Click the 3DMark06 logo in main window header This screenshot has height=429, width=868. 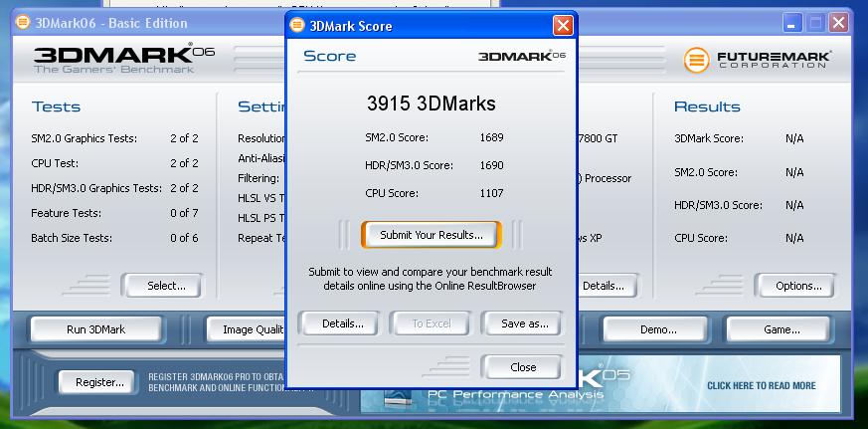(x=123, y=59)
